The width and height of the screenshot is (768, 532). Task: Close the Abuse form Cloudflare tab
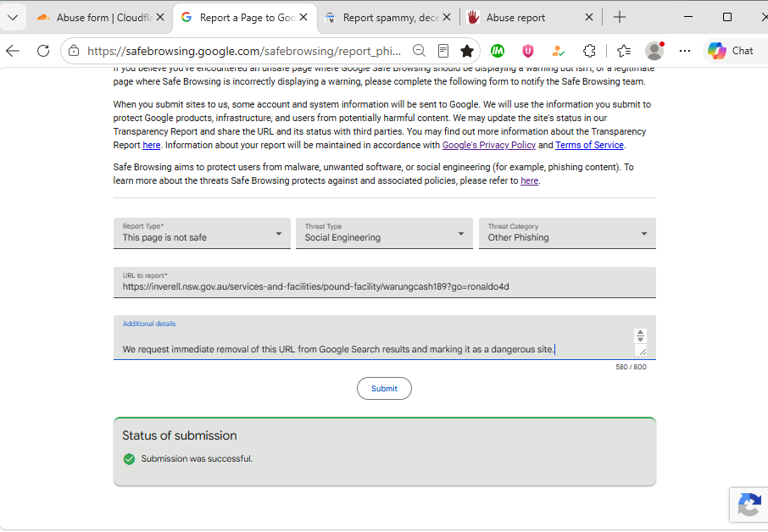point(160,17)
